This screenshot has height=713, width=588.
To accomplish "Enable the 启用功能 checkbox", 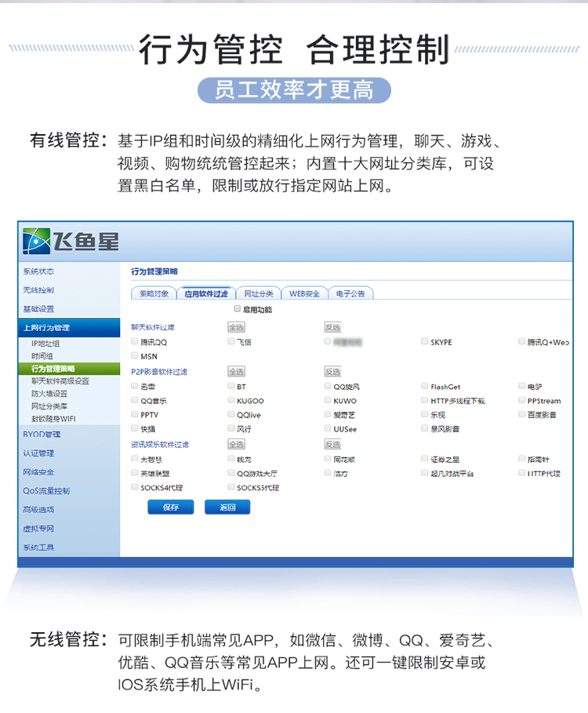I will (x=238, y=309).
